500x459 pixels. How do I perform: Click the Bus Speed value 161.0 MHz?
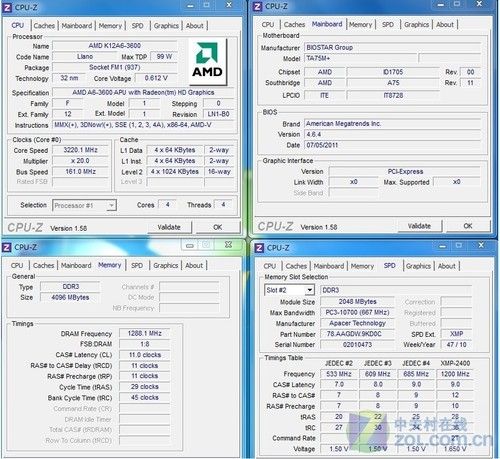(80, 172)
